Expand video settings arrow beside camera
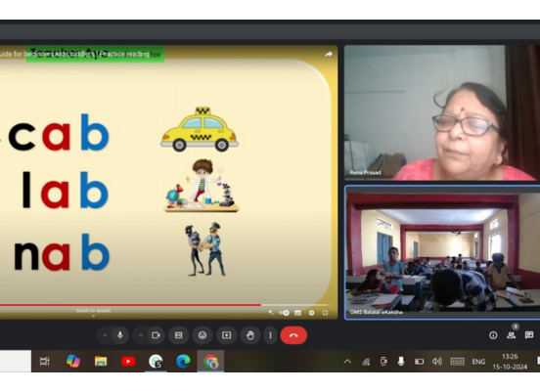Viewport: 540px width, 392px height. [141, 335]
